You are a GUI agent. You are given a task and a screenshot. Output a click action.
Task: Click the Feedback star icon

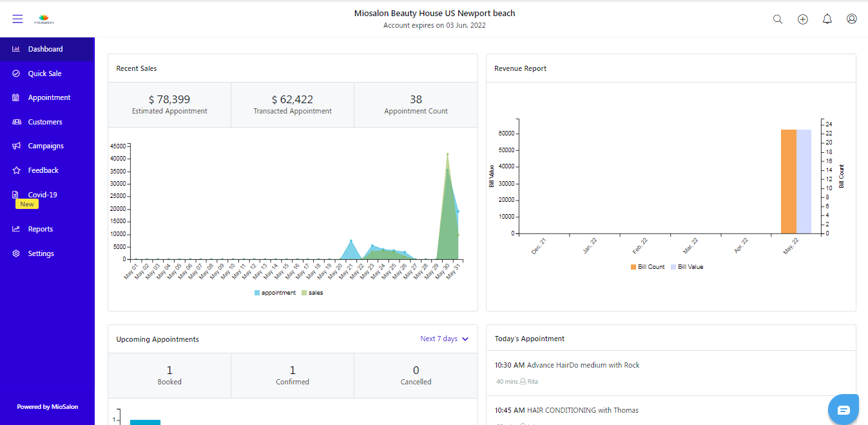pyautogui.click(x=16, y=170)
